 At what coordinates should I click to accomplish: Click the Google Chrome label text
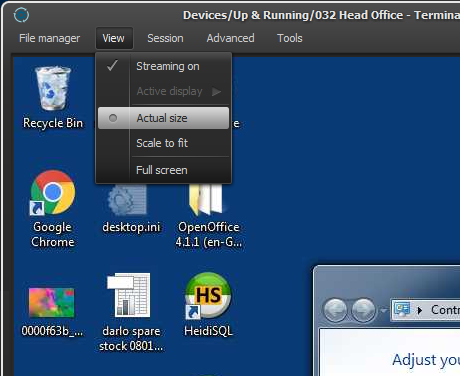[x=53, y=234]
